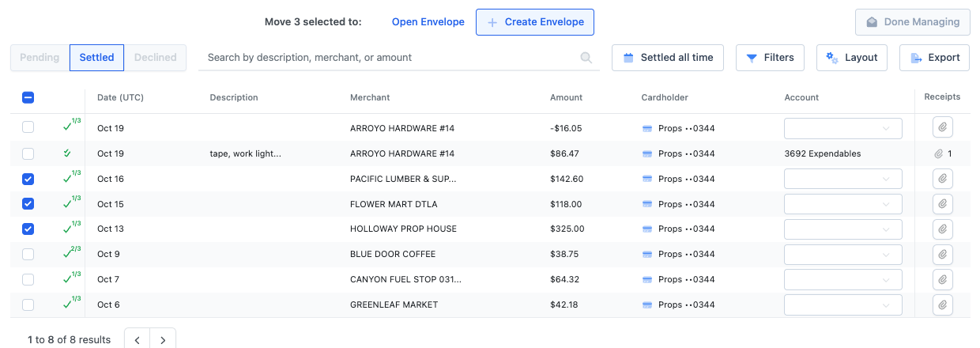Switch to the Settled tab
The height and width of the screenshot is (348, 980).
point(96,58)
